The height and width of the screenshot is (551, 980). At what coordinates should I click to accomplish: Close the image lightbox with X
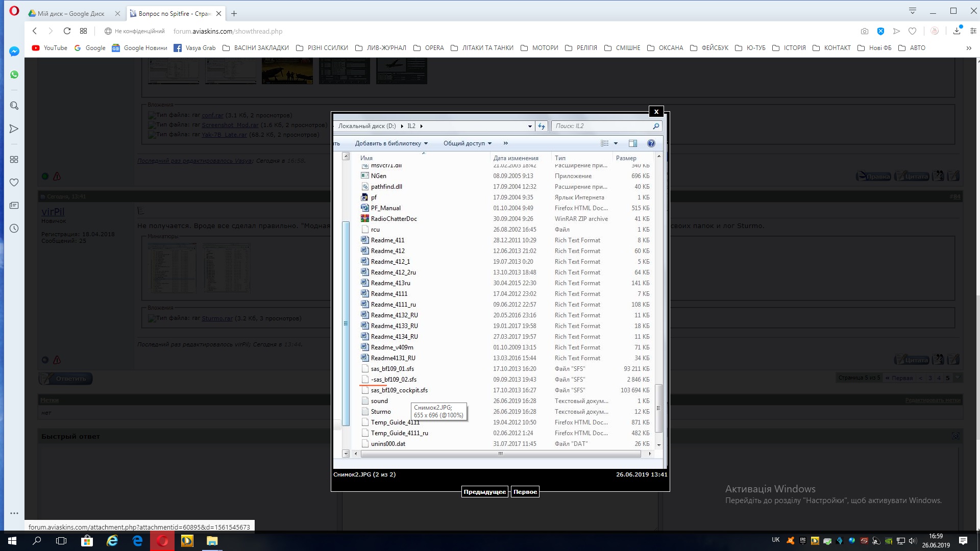click(x=656, y=112)
